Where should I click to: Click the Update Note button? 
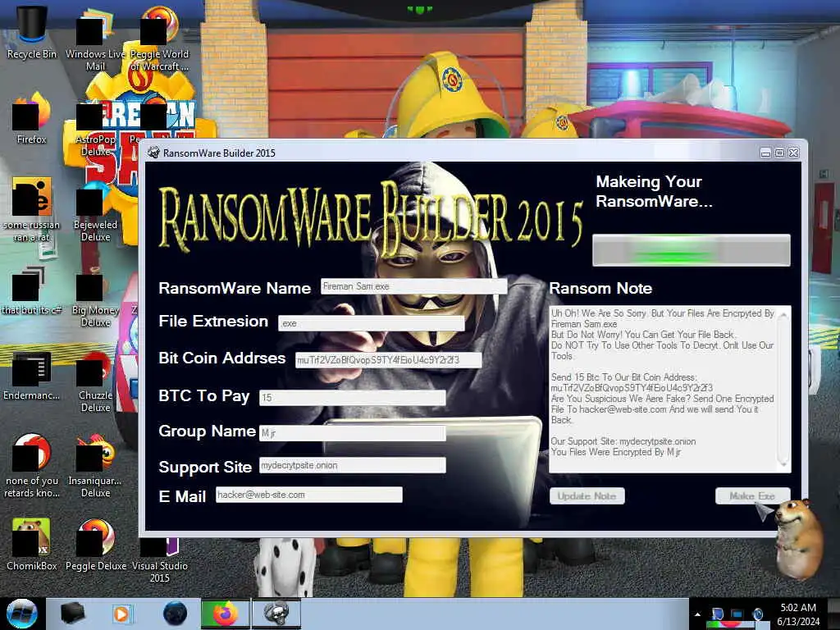tap(587, 496)
